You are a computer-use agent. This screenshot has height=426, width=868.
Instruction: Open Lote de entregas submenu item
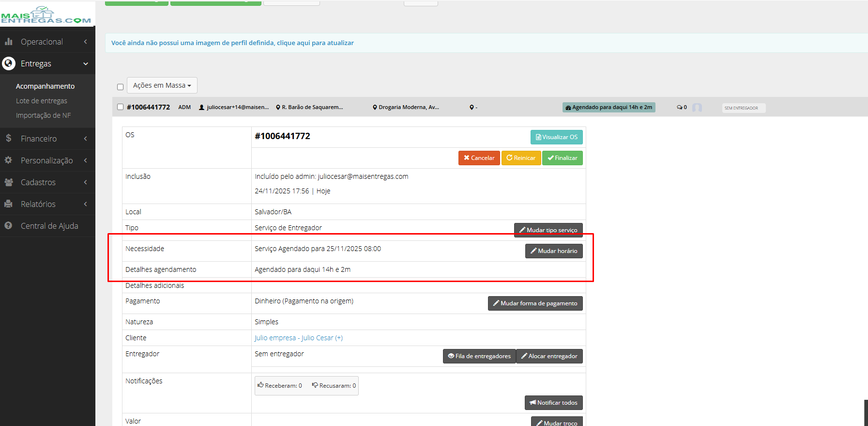[x=42, y=101]
